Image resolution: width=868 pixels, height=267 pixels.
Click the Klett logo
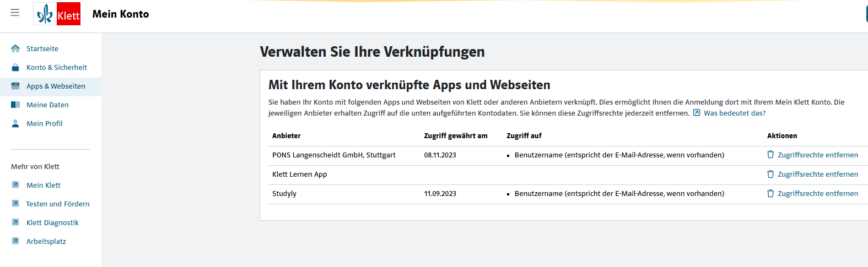(x=57, y=14)
